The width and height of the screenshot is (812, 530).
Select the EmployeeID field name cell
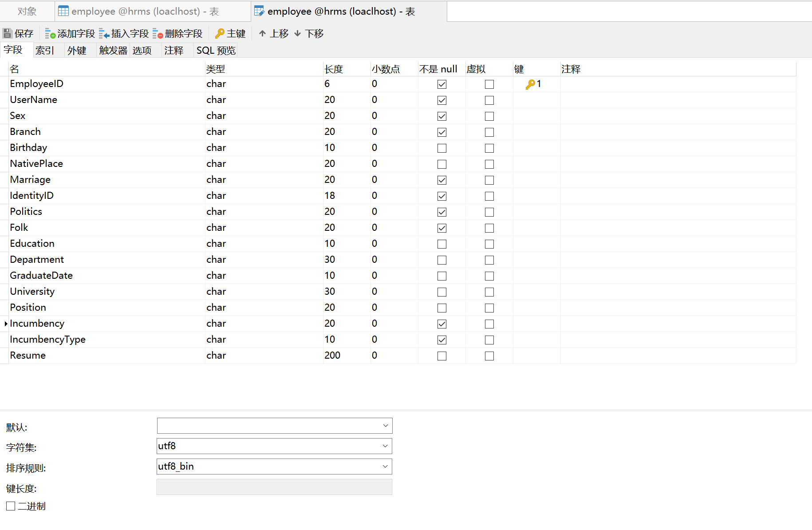pos(106,84)
